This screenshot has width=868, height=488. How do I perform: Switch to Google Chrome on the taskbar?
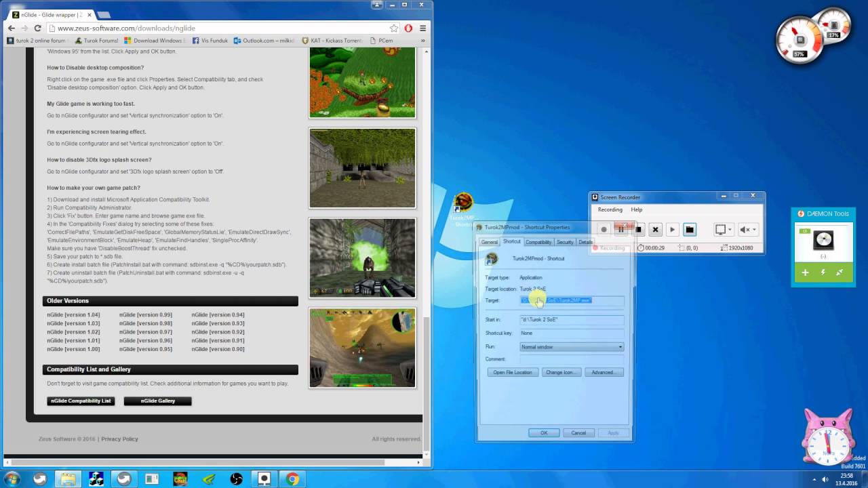[x=292, y=479]
